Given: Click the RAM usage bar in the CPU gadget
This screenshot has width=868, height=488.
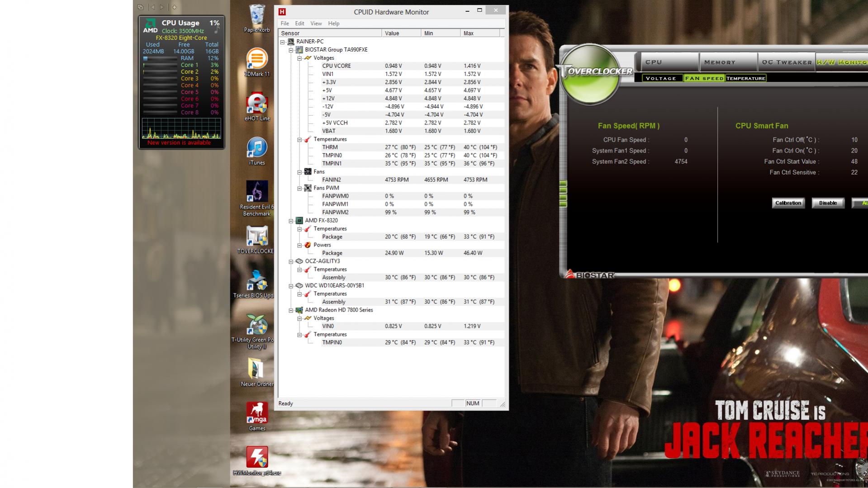Looking at the screenshot, I should pyautogui.click(x=160, y=58).
